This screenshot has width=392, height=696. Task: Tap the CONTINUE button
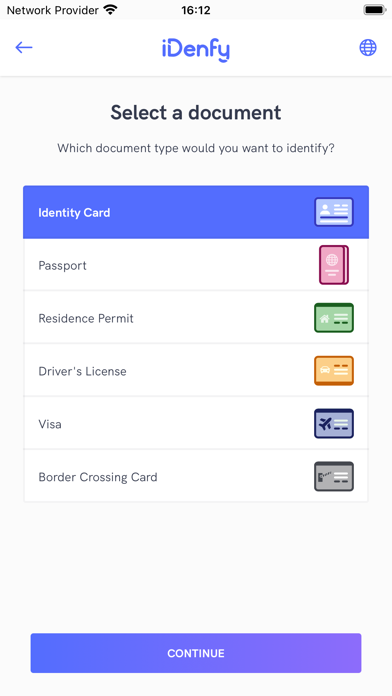[x=196, y=653]
